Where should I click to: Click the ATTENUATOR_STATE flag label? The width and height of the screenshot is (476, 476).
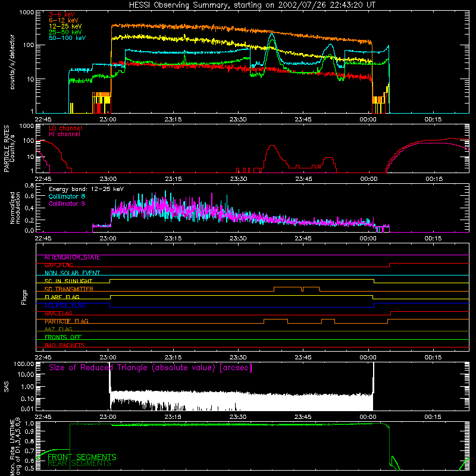pos(72,258)
